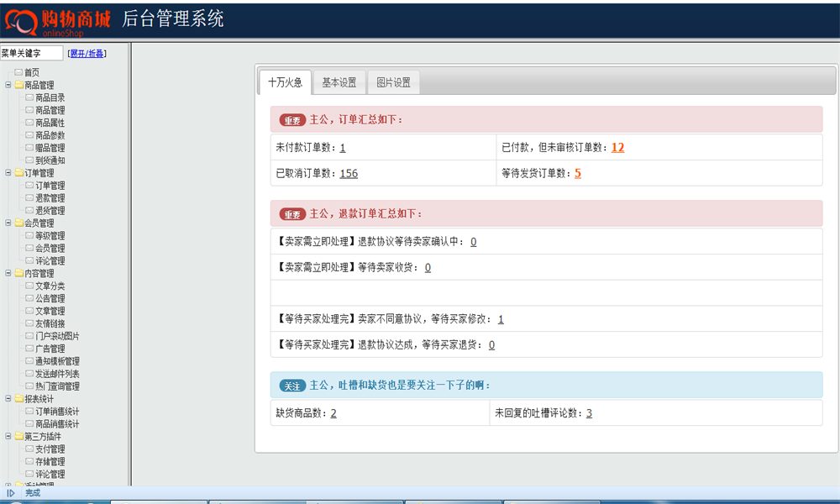Click the 商品管理 folder icon
The height and width of the screenshot is (504, 840).
pos(19,85)
